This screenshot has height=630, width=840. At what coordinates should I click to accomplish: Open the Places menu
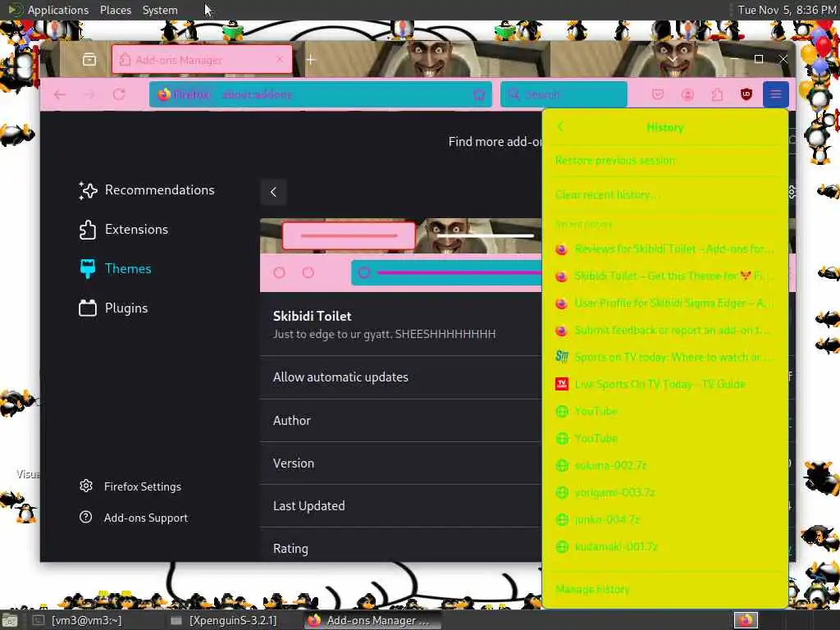tap(115, 10)
